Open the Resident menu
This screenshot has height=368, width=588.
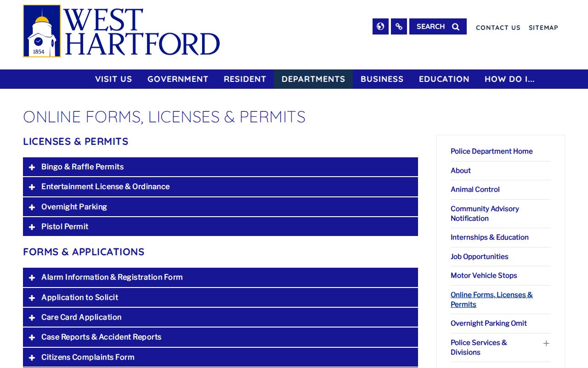tap(245, 79)
